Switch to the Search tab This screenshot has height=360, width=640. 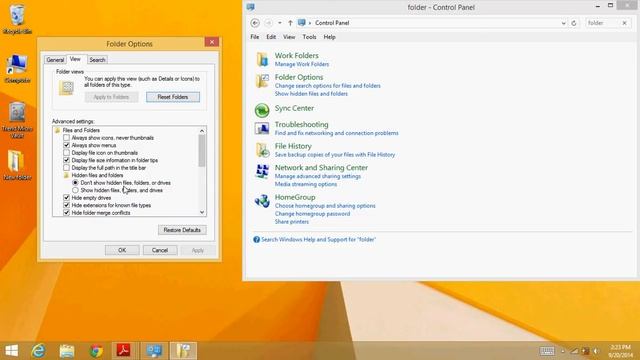[x=97, y=60]
